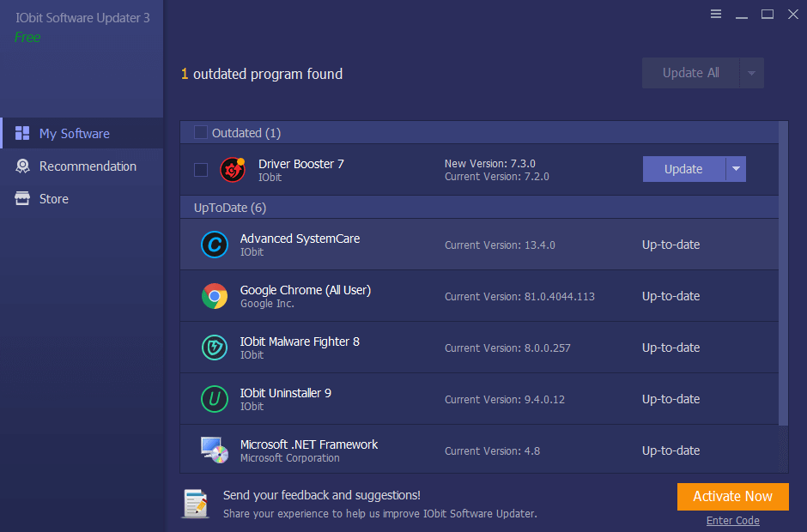Image resolution: width=807 pixels, height=532 pixels.
Task: Select the IObit Uninstaller 9 icon
Action: point(214,398)
